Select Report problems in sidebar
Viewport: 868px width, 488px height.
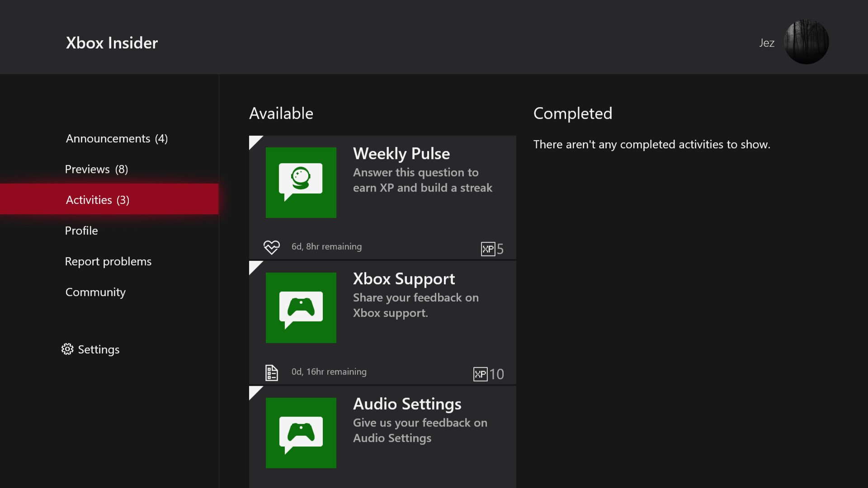pos(108,261)
